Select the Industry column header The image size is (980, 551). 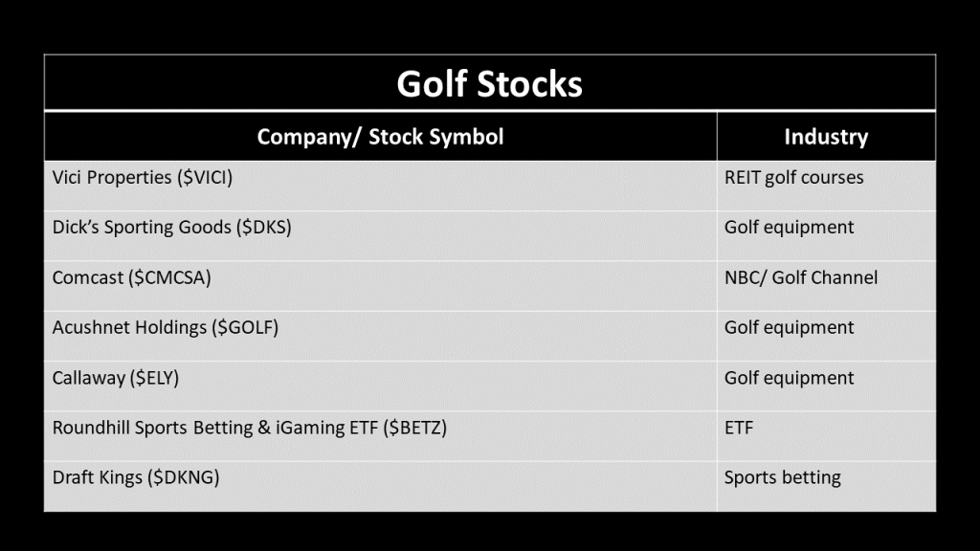click(825, 137)
